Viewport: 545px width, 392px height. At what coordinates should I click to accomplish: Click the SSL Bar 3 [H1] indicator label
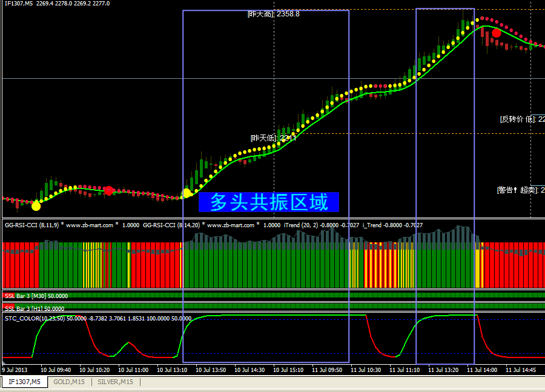34,308
